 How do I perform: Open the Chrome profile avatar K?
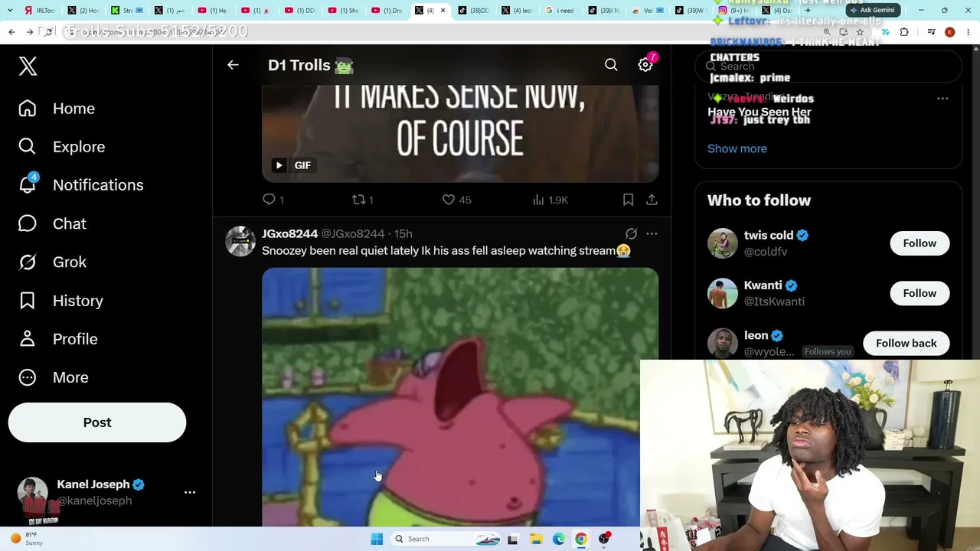point(949,32)
